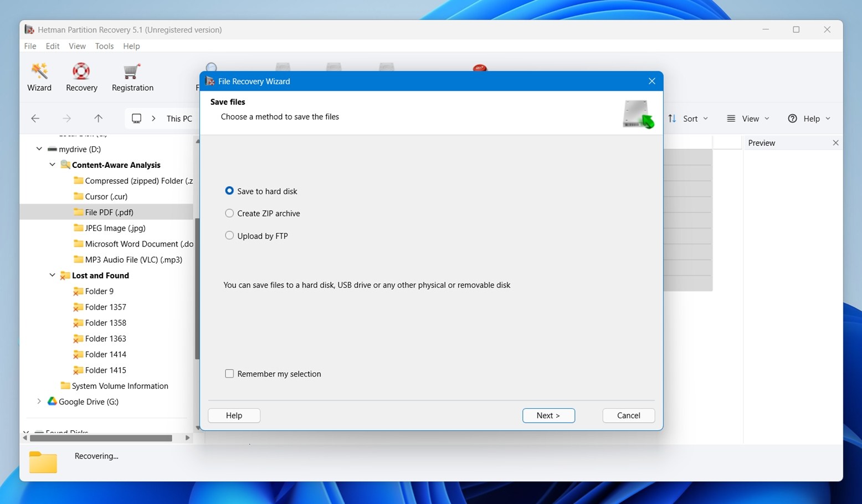Click the back navigation arrow

[35, 118]
